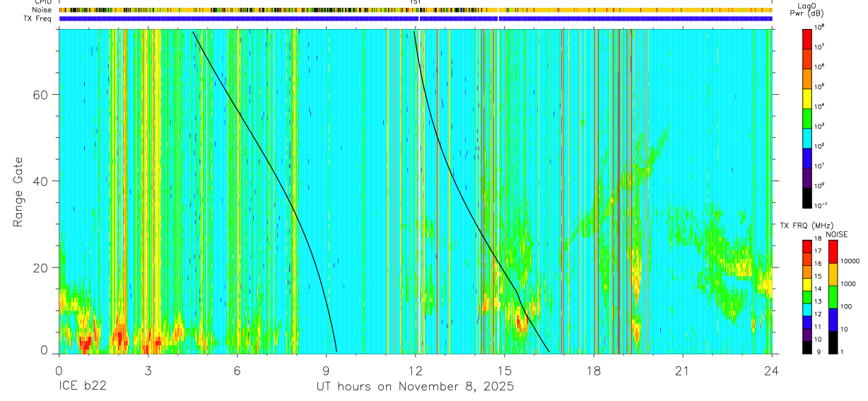The width and height of the screenshot is (868, 401).
Task: Click the "Noise" strip label at top left
Action: (x=42, y=10)
